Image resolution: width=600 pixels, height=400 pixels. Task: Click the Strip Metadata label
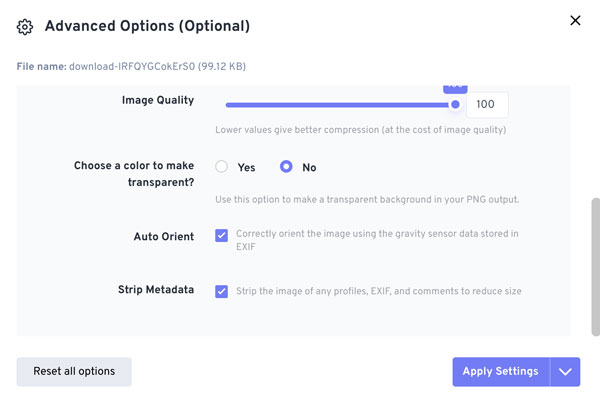[156, 291]
